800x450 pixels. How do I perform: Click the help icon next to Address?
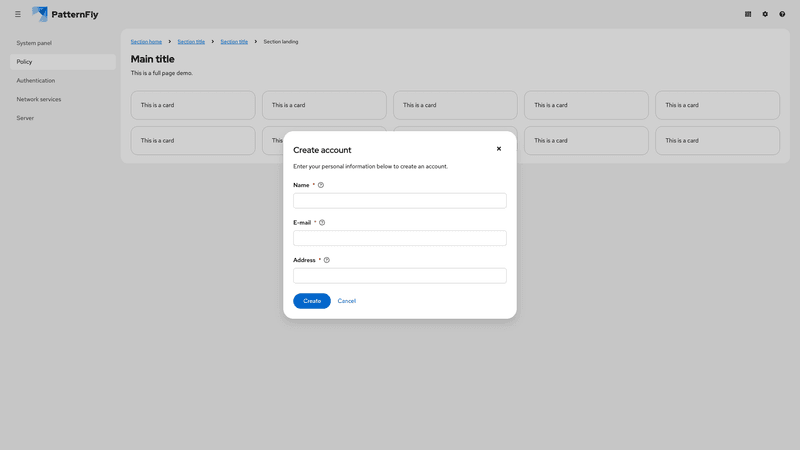click(327, 260)
